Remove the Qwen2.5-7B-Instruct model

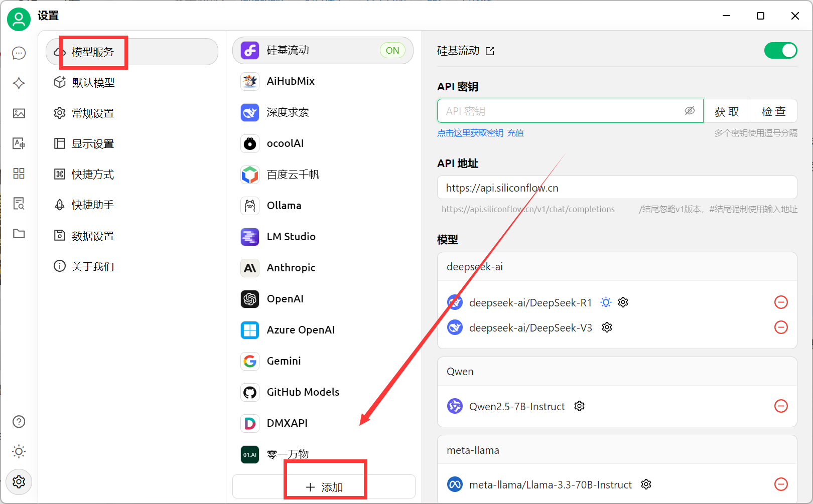[x=781, y=406]
